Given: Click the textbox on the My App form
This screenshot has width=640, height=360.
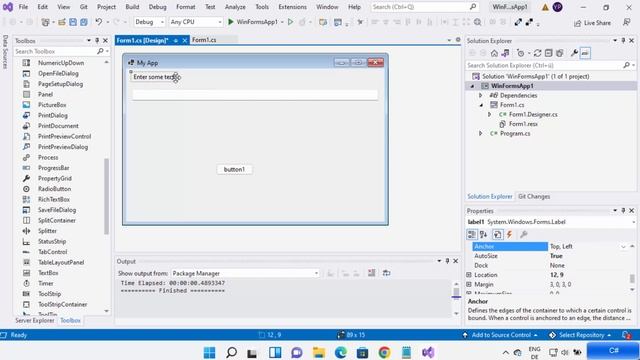Looking at the screenshot, I should point(255,95).
